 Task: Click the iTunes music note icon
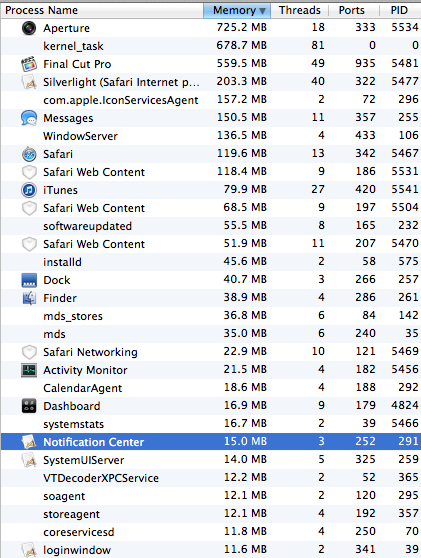tap(29, 190)
